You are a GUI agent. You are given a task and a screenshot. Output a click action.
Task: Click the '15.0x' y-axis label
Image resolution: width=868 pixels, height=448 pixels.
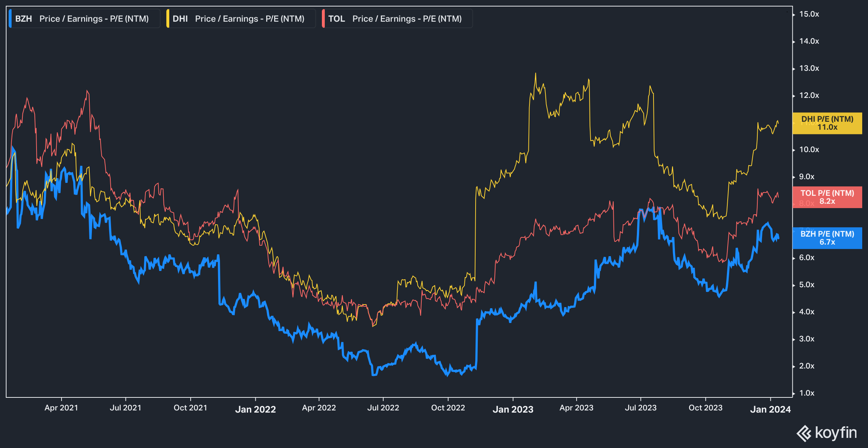tap(809, 14)
